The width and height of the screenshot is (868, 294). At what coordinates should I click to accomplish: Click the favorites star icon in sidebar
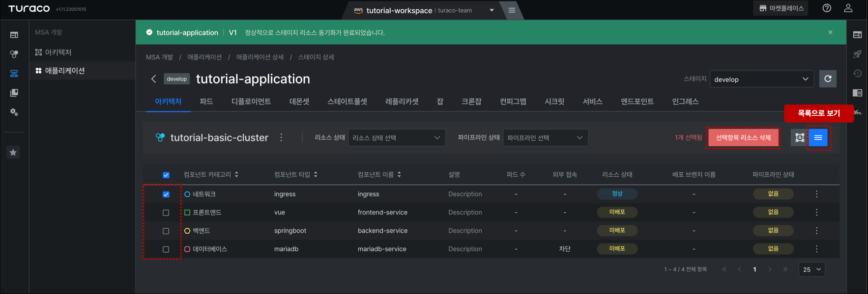[13, 153]
